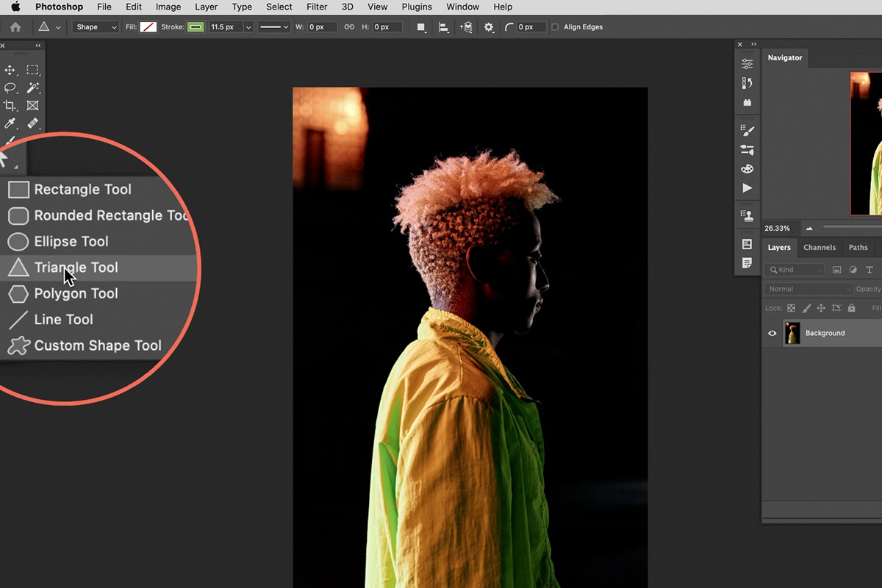Image resolution: width=882 pixels, height=588 pixels.
Task: Open the Swatches palette panel icon
Action: click(x=747, y=169)
